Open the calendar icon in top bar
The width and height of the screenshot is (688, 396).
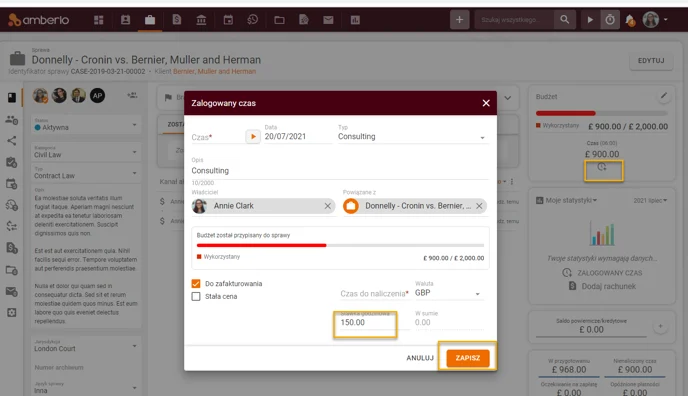228,20
